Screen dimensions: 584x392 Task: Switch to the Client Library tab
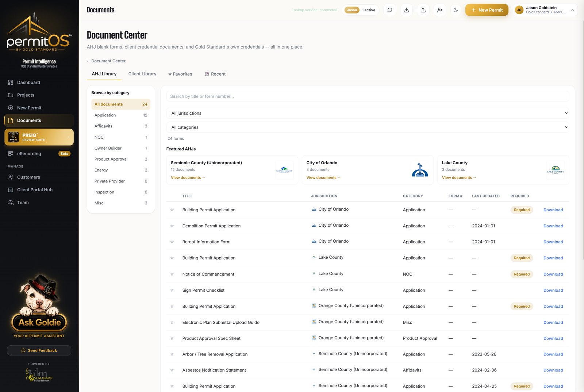(142, 74)
